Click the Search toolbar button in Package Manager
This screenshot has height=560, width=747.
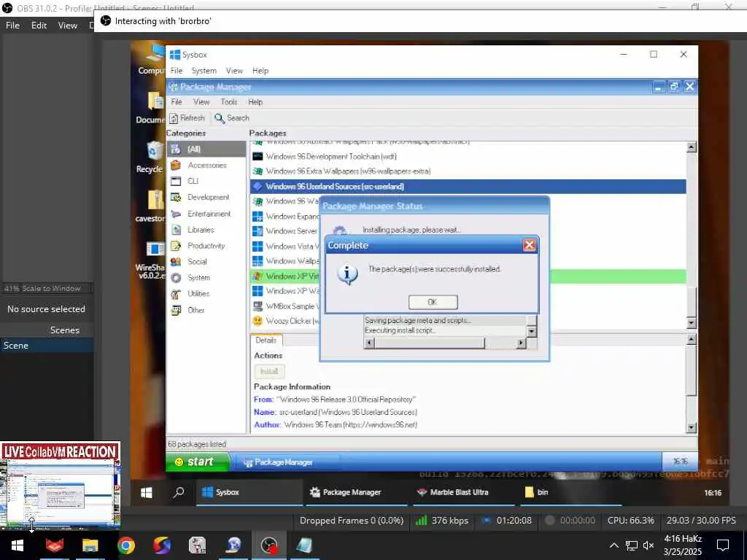pos(232,118)
